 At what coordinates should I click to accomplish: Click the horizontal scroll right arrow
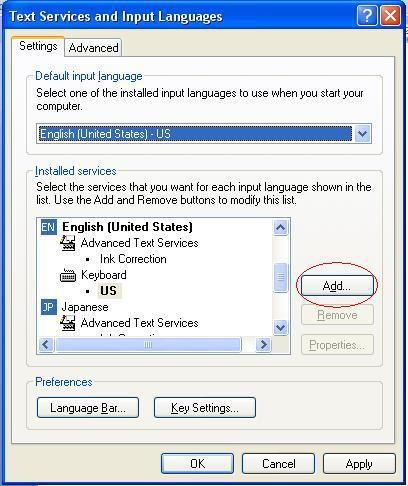tap(263, 344)
